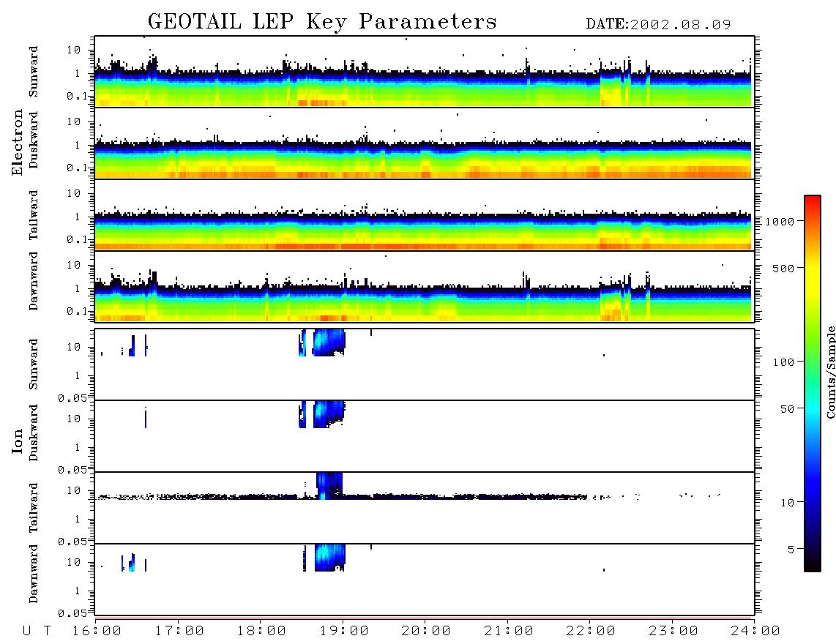Click the 24:00 time tick label
Screen dimensions: 836x644
pos(755,632)
